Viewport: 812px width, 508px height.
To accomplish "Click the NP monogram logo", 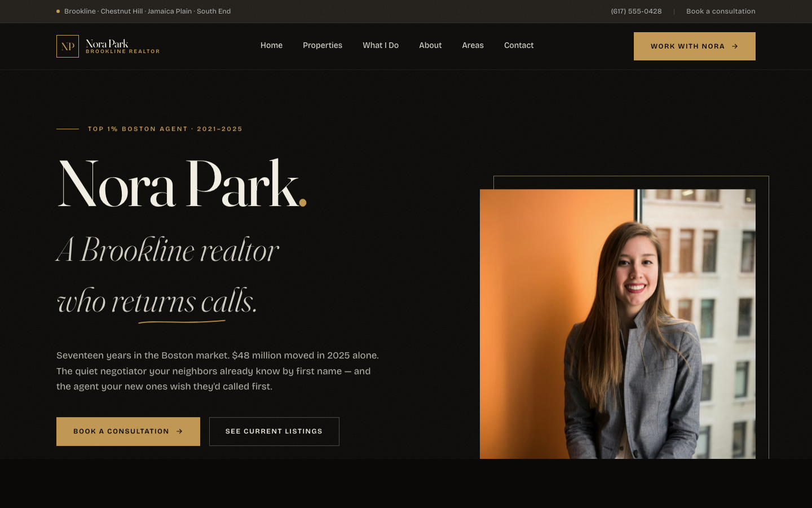I will click(68, 46).
